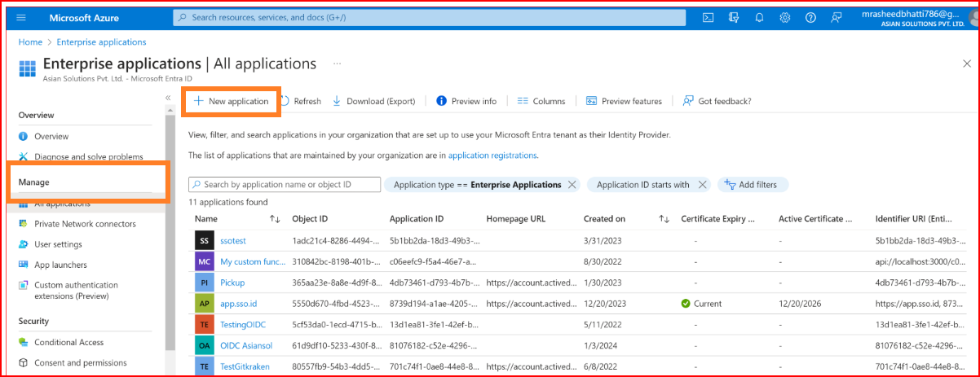
Task: Open the notifications bell
Action: (760, 17)
